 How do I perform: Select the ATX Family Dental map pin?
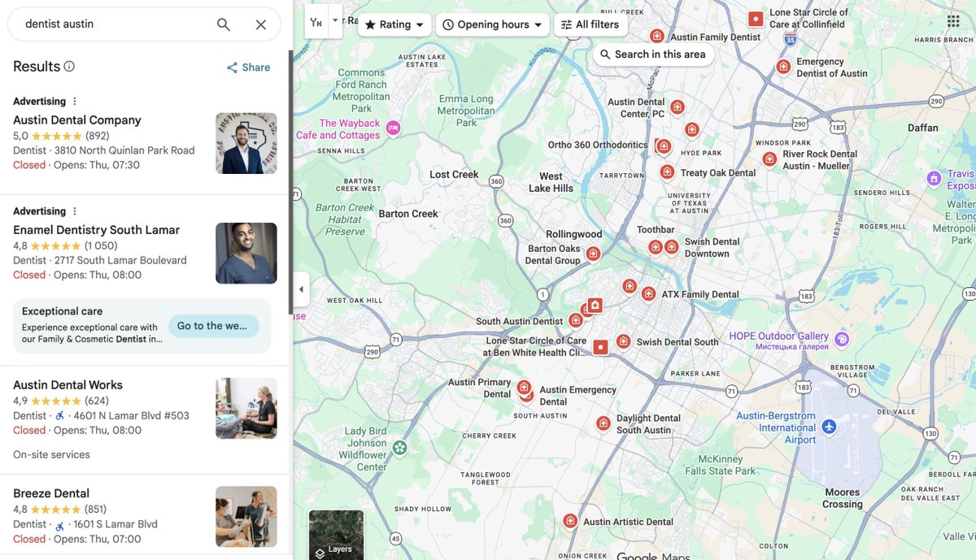point(648,293)
